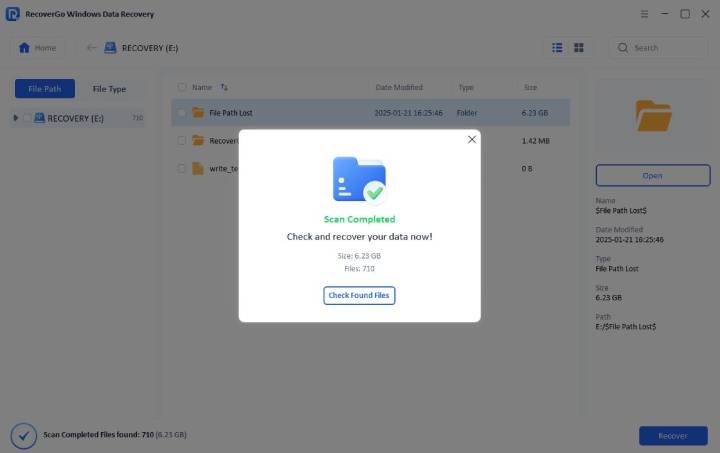Check the RECOVERY (E:) tree checkbox
The height and width of the screenshot is (453, 720).
point(27,118)
